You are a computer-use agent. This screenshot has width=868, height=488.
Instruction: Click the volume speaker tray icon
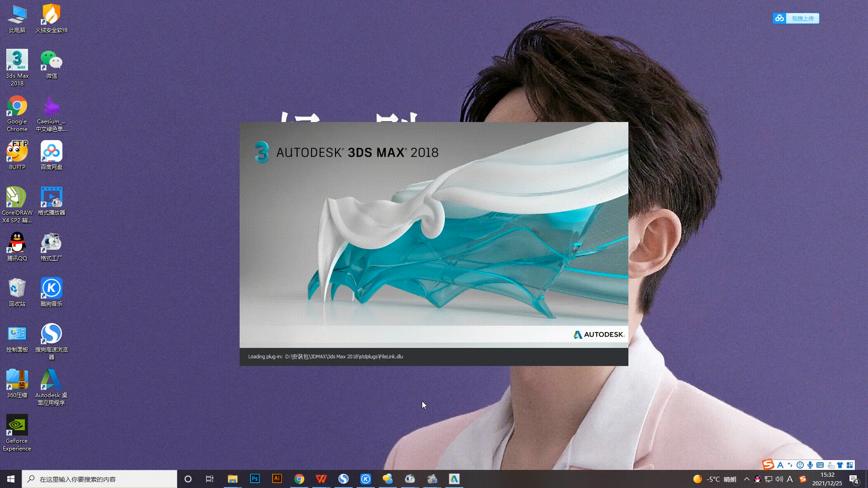pyautogui.click(x=779, y=479)
